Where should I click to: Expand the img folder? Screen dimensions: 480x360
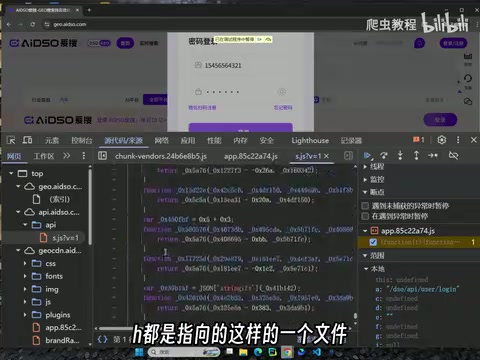25,289
